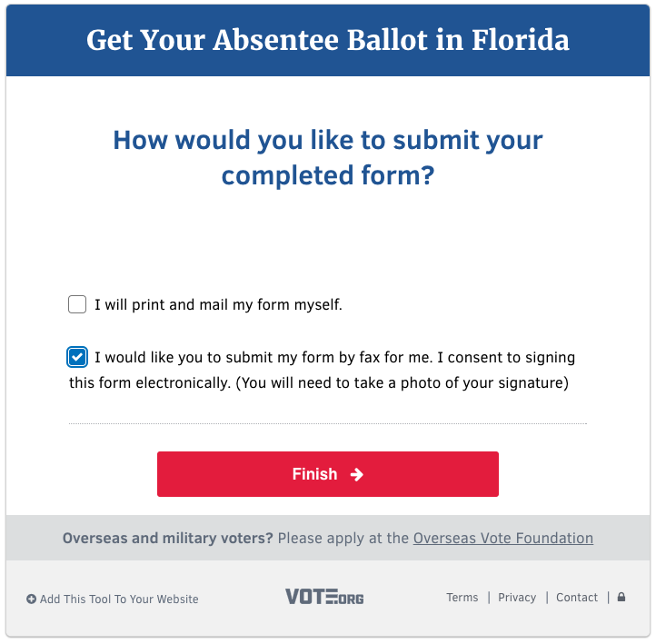The image size is (656, 644).
Task: Click the arrow icon inside Finish button
Action: [x=356, y=474]
